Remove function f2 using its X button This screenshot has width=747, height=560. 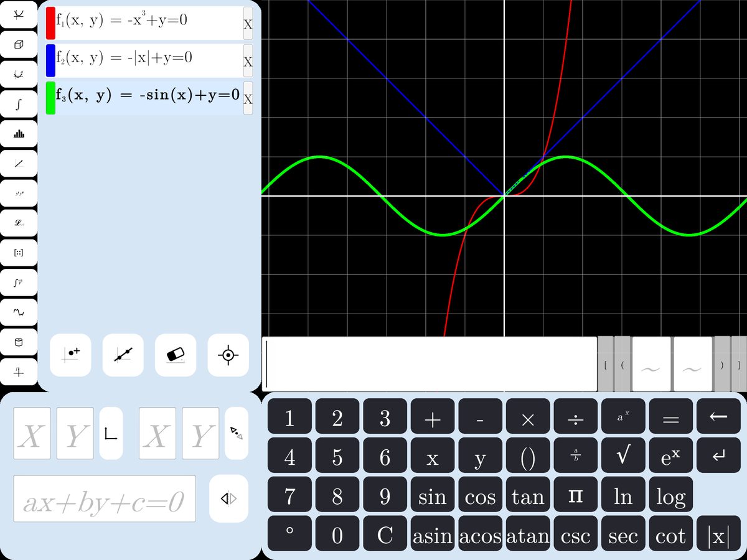(x=248, y=62)
